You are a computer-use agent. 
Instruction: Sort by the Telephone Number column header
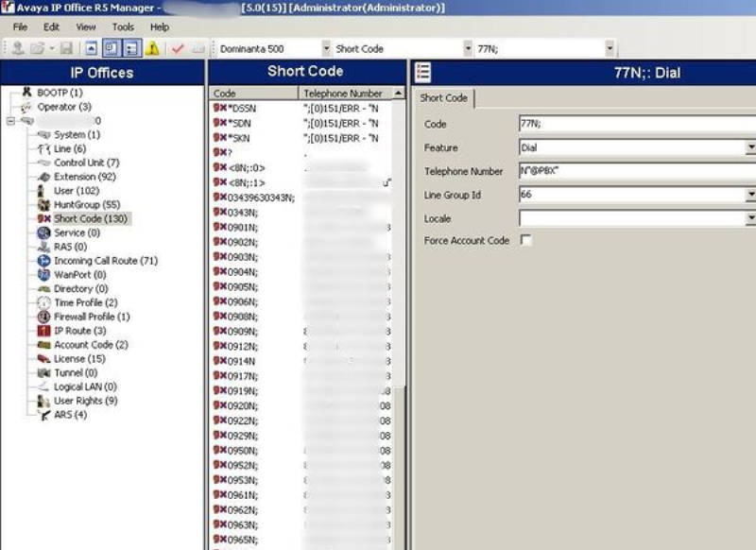346,93
